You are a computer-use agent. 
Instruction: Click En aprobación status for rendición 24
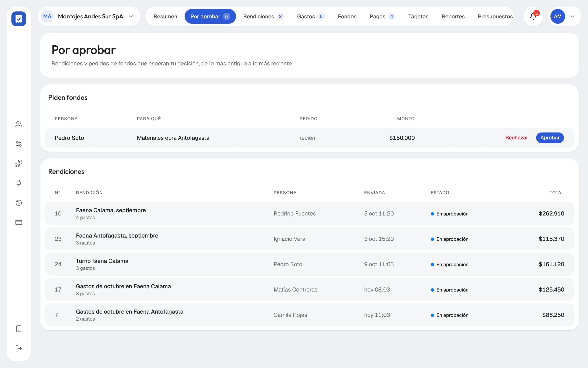449,264
